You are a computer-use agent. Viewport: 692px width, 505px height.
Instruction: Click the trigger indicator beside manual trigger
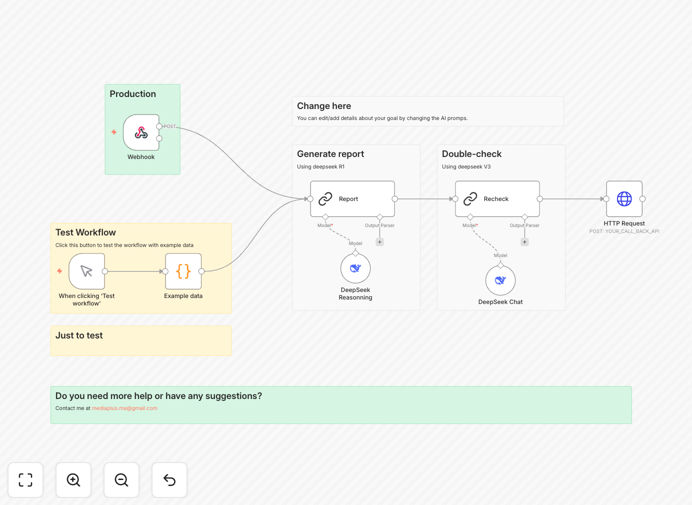click(x=60, y=271)
